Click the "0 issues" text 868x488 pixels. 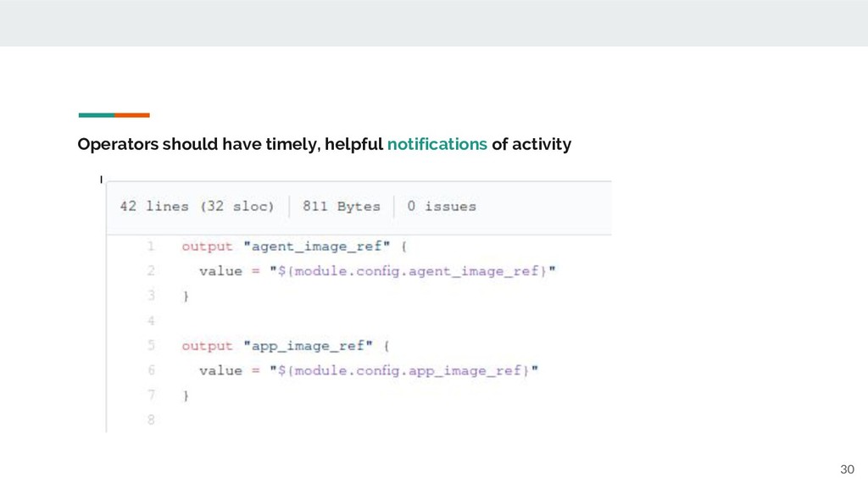pos(441,207)
